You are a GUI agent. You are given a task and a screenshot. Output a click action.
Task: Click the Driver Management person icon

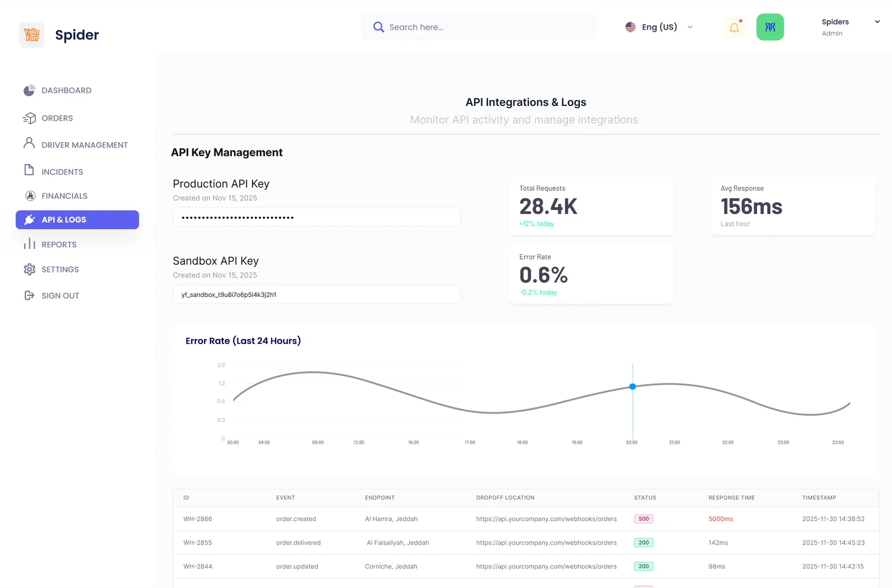coord(29,143)
